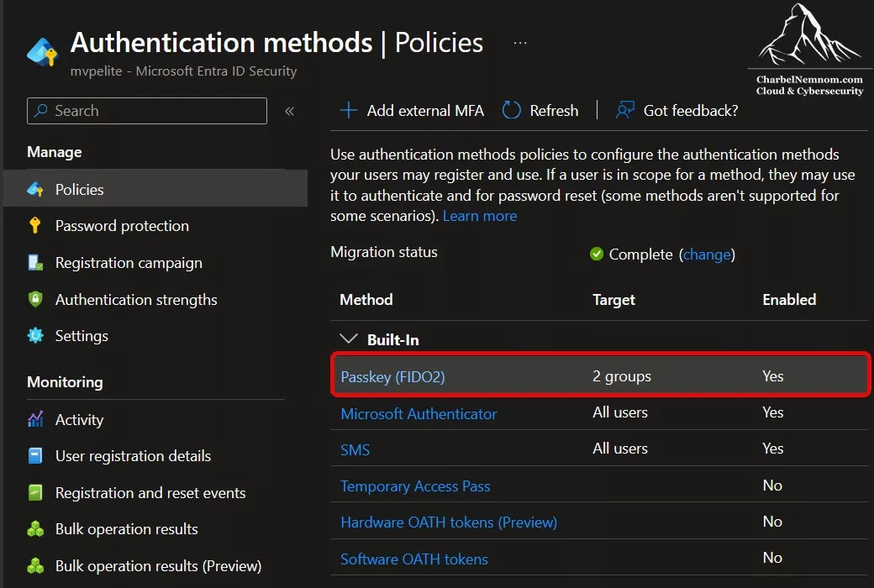The image size is (874, 588).
Task: Open the ellipsis menu beside Policies title
Action: pyautogui.click(x=520, y=43)
